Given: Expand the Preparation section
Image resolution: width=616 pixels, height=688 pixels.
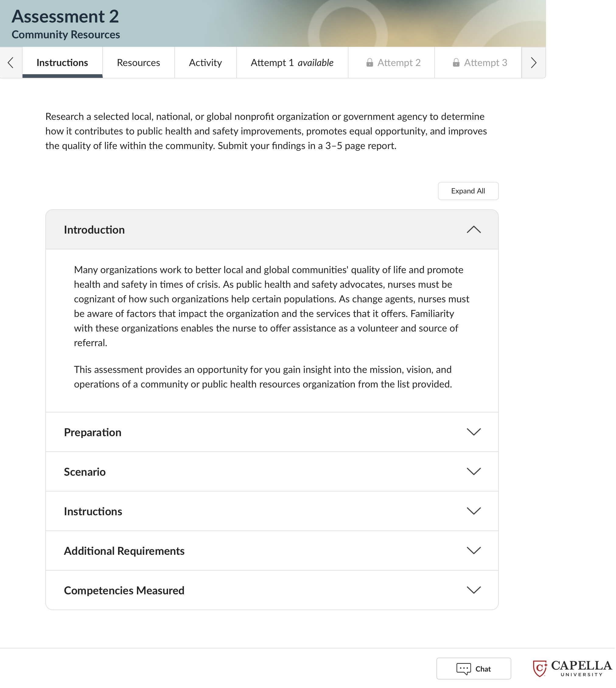Looking at the screenshot, I should tap(272, 432).
